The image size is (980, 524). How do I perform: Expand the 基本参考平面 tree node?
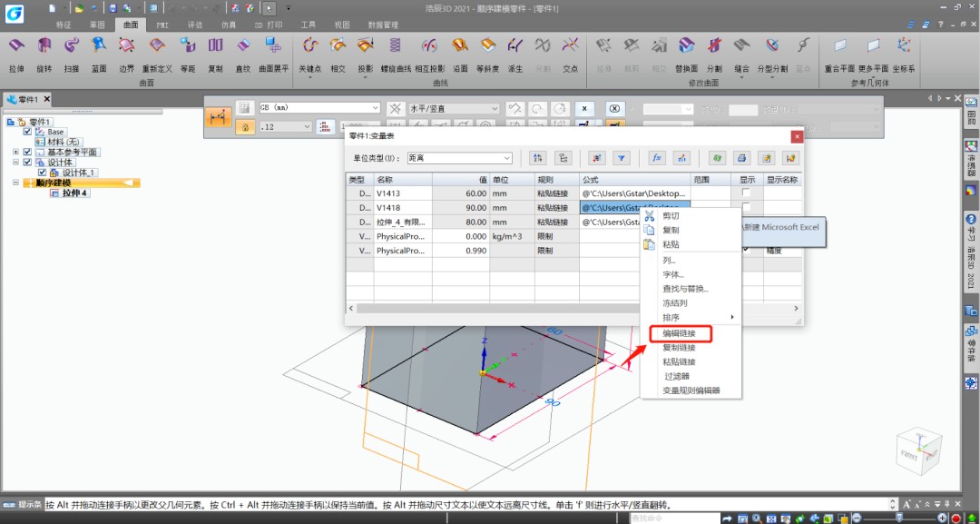pos(15,152)
